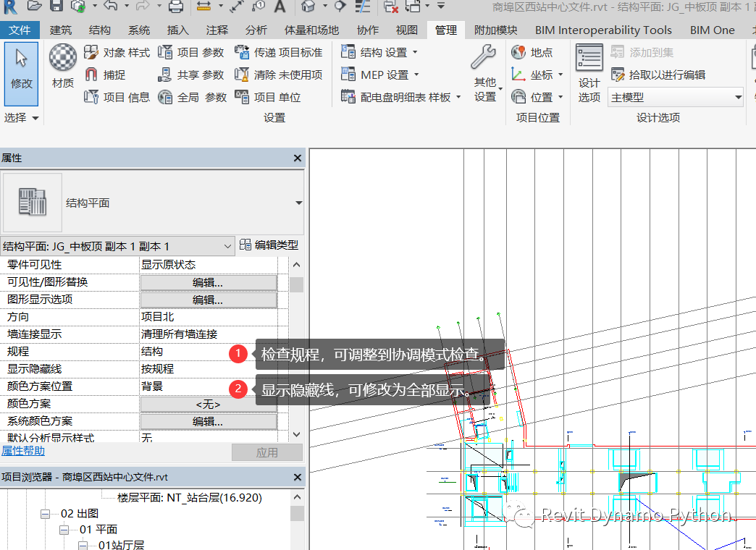Click the Design Options (设计选项) icon
This screenshot has width=756, height=550.
(x=589, y=57)
